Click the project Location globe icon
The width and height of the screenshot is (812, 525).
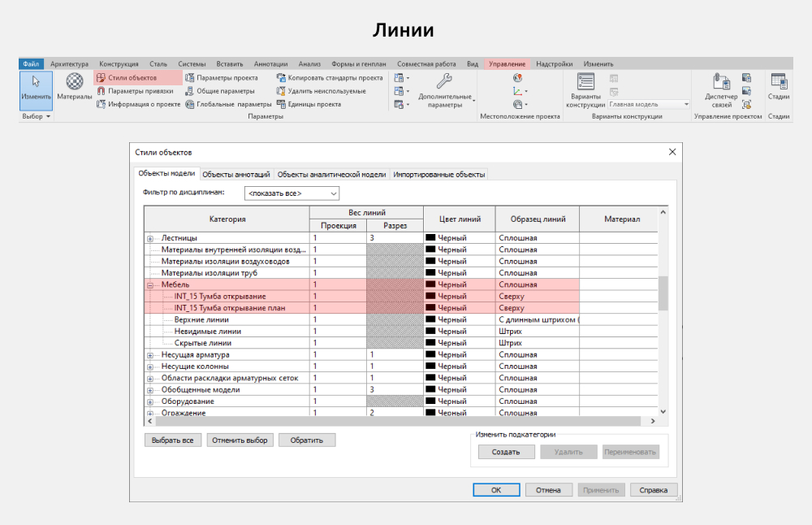pos(517,78)
